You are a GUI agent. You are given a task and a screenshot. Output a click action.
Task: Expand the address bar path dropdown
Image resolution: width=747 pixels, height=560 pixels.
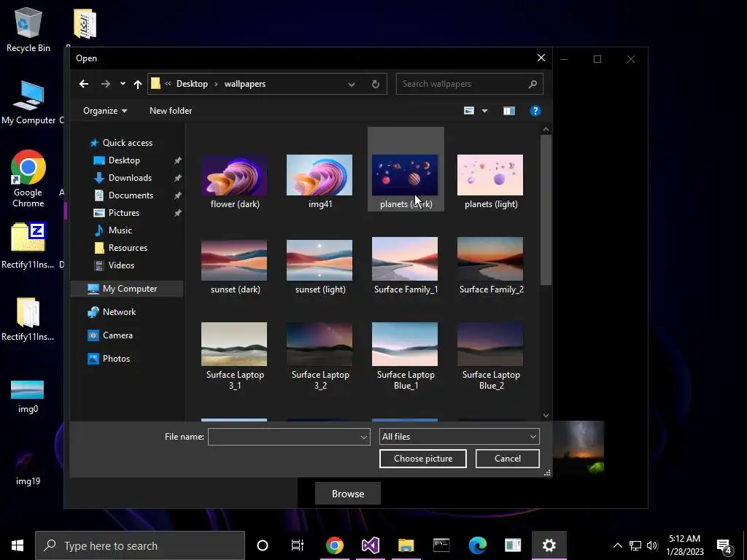(x=351, y=85)
